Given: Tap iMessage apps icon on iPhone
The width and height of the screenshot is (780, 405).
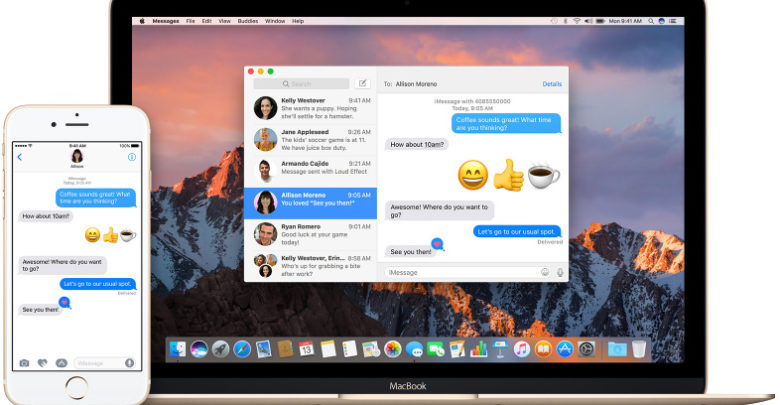Looking at the screenshot, I should (x=61, y=363).
